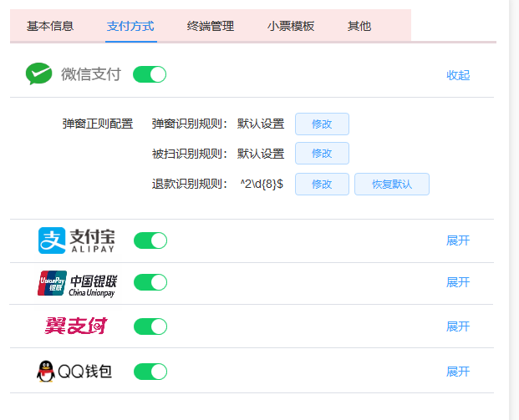Click the QQ钱包 penguin icon
Screen dimensions: 519x420
46,372
